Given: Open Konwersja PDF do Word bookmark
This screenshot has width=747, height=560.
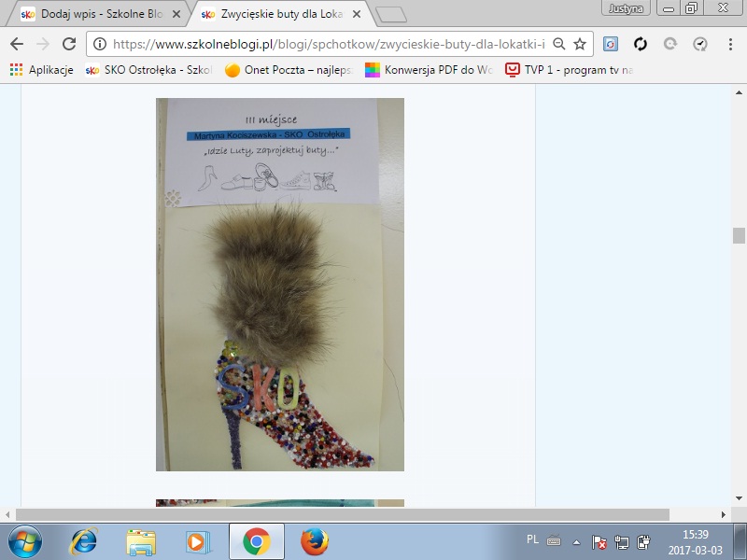Looking at the screenshot, I should (x=429, y=70).
